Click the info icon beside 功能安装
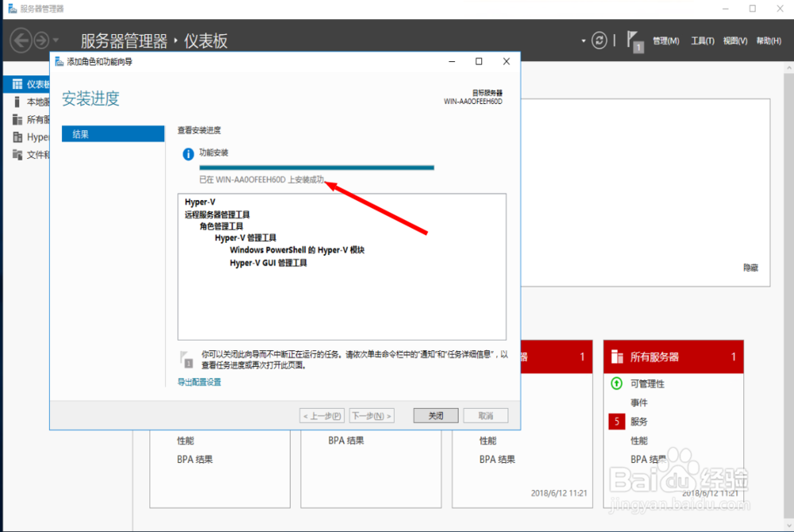Viewport: 794px width, 532px height. [188, 154]
